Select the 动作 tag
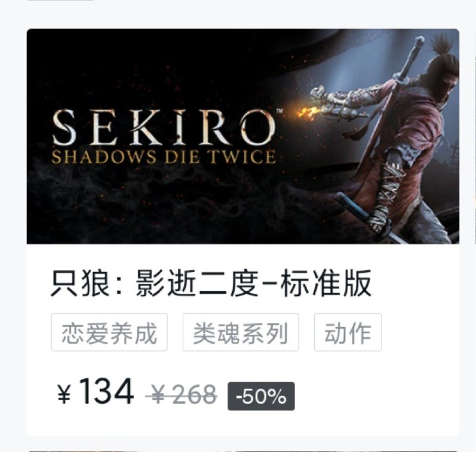476x452 pixels. pyautogui.click(x=348, y=332)
